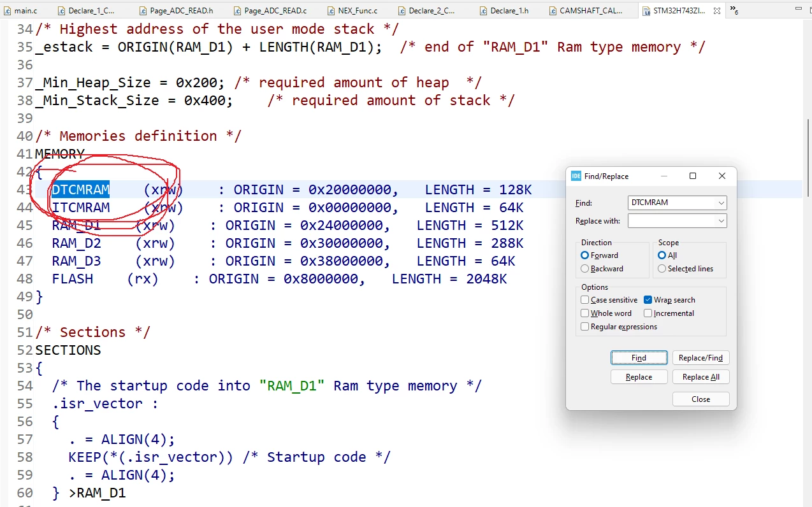Viewport: 812px width, 507px height.
Task: Expand the Find field history dropdown
Action: click(x=721, y=203)
